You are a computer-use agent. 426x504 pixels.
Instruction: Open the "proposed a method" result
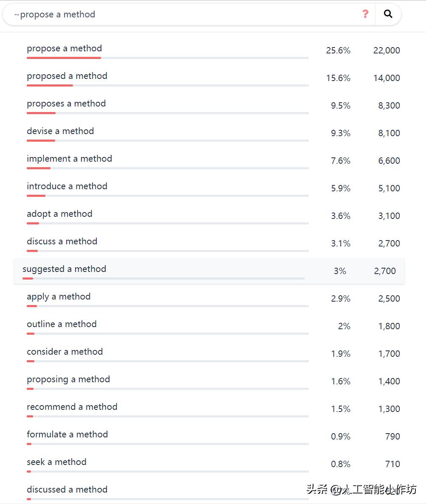67,76
